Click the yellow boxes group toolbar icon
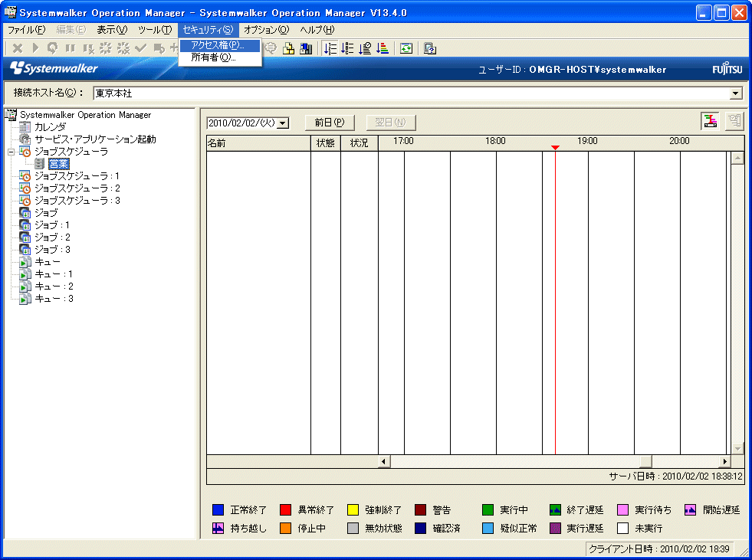Image resolution: width=752 pixels, height=560 pixels. [288, 48]
